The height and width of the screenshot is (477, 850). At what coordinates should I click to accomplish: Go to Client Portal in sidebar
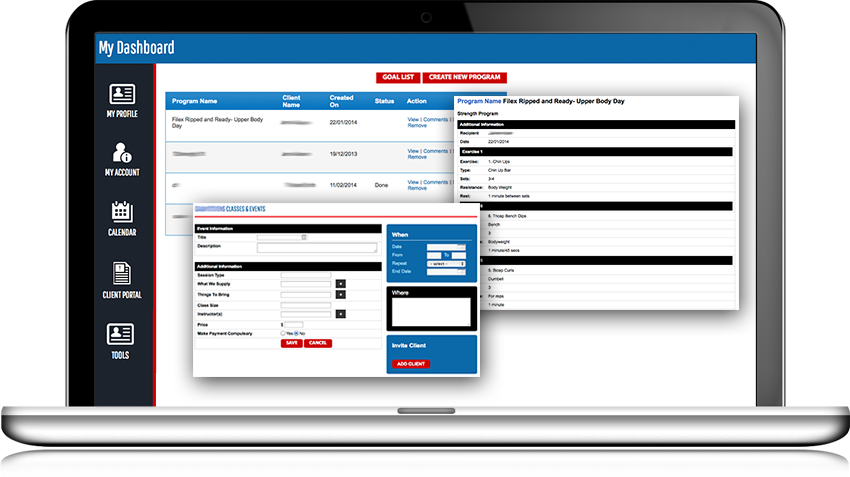point(121,279)
